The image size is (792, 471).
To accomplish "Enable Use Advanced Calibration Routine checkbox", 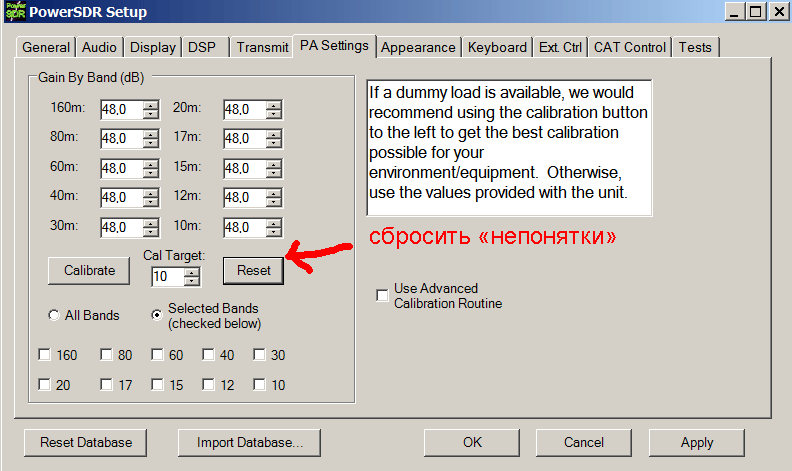I will [x=382, y=295].
